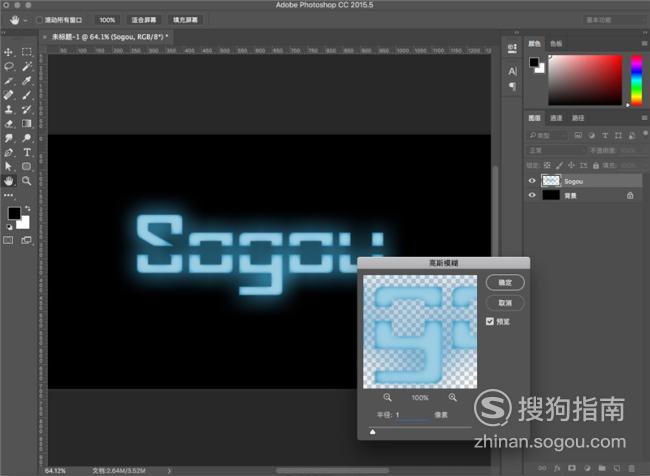Select the Eraser tool
The image size is (650, 476).
8,124
